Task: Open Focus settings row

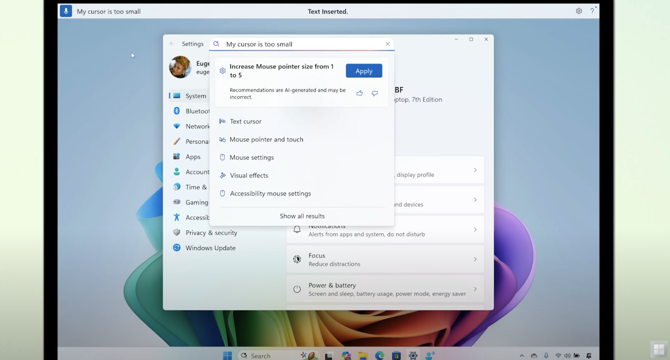Action: coord(385,259)
